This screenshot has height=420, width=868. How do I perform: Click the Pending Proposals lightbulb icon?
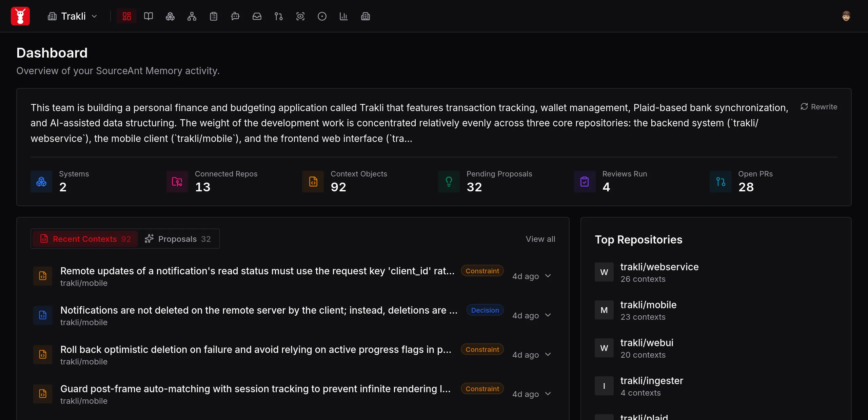tap(449, 182)
